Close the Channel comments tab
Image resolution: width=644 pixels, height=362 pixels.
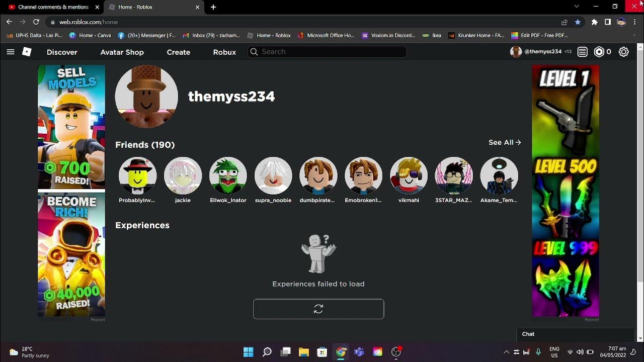click(x=97, y=7)
